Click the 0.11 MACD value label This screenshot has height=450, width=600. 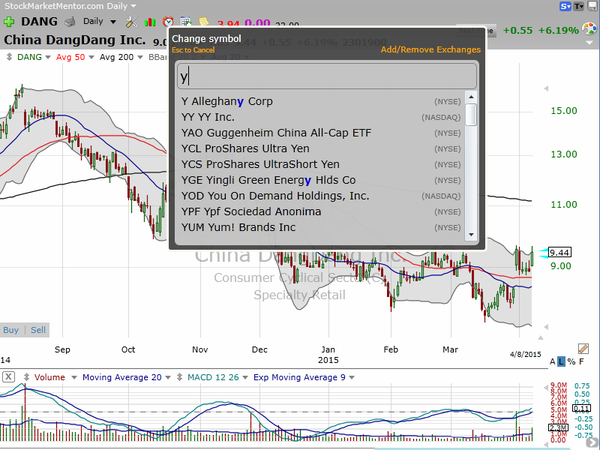click(x=581, y=409)
